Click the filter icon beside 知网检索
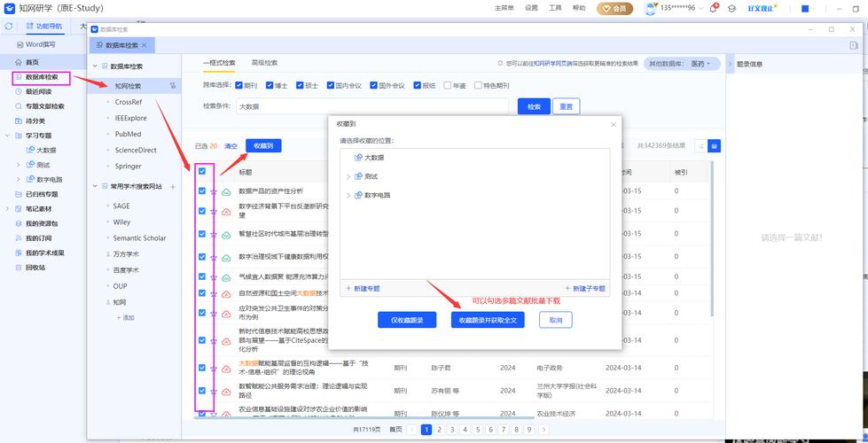This screenshot has width=868, height=443. pos(173,86)
